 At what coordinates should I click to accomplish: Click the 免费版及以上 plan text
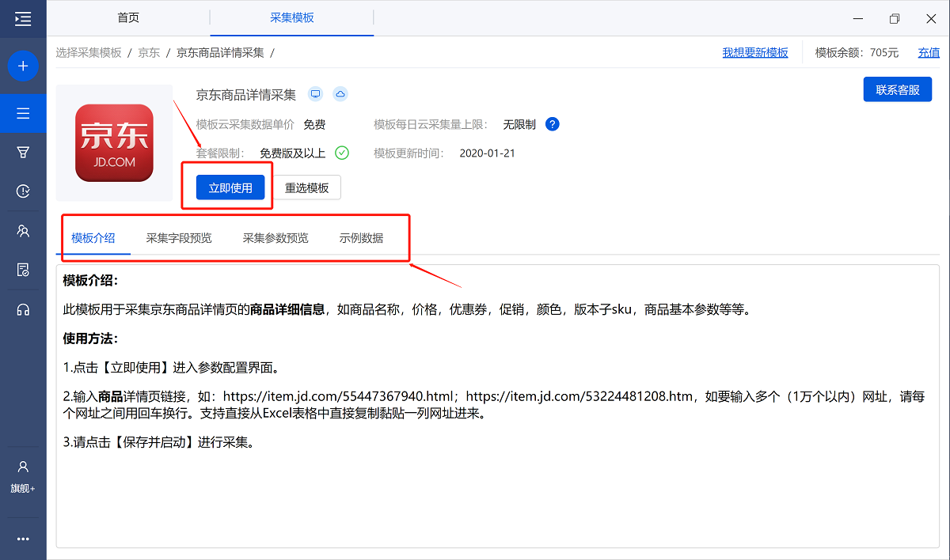pyautogui.click(x=292, y=153)
